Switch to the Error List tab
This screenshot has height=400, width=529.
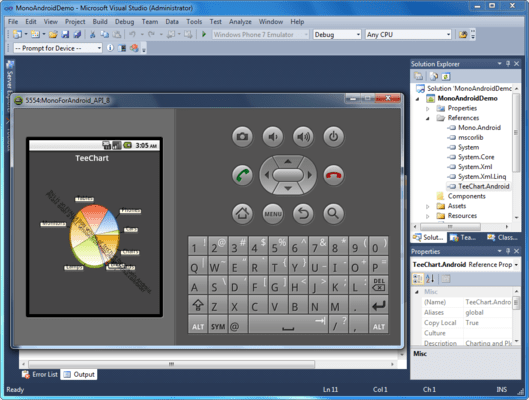click(40, 374)
